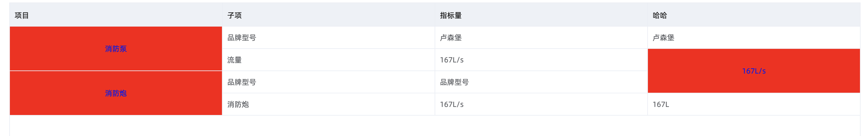The height and width of the screenshot is (136, 868).
Task: Click 167L/s in the last table row
Action: pyautogui.click(x=452, y=104)
